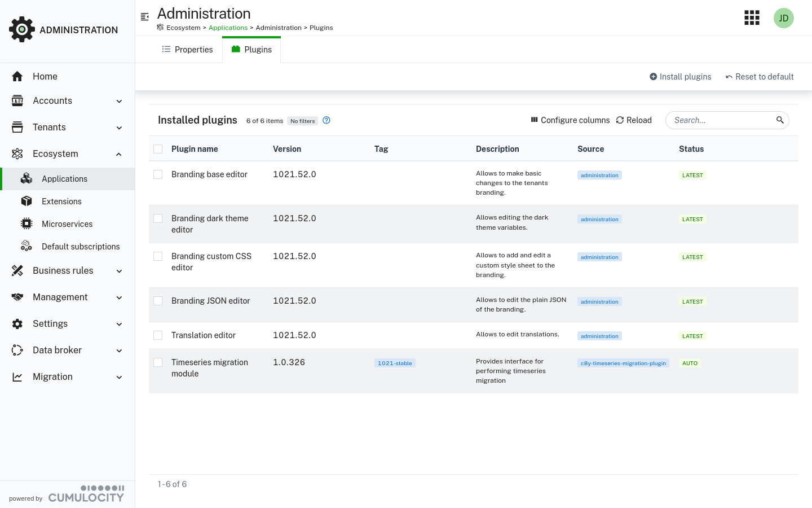
Task: Click the help question mark icon
Action: pos(326,120)
